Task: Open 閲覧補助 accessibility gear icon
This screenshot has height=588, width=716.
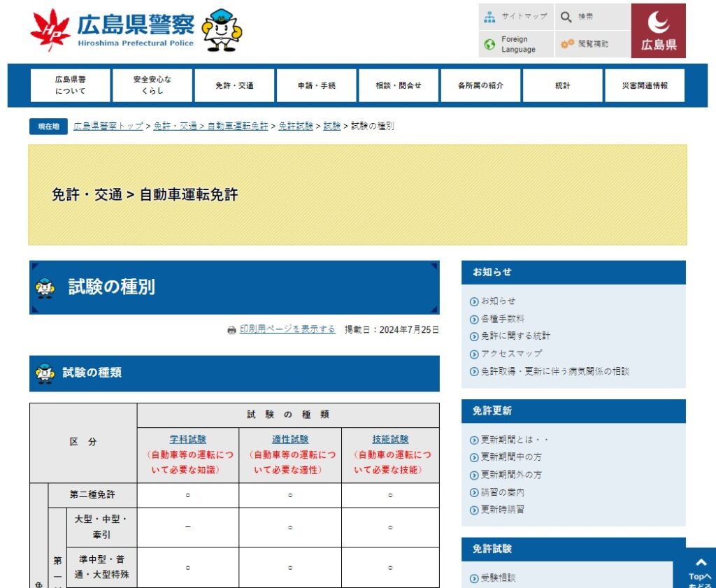Action: pos(566,44)
